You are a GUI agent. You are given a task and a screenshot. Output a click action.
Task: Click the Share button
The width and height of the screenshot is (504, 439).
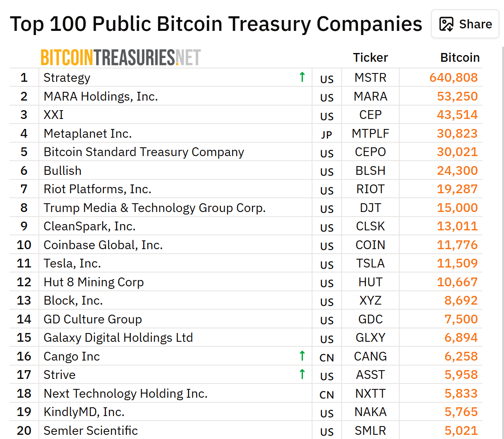point(465,24)
